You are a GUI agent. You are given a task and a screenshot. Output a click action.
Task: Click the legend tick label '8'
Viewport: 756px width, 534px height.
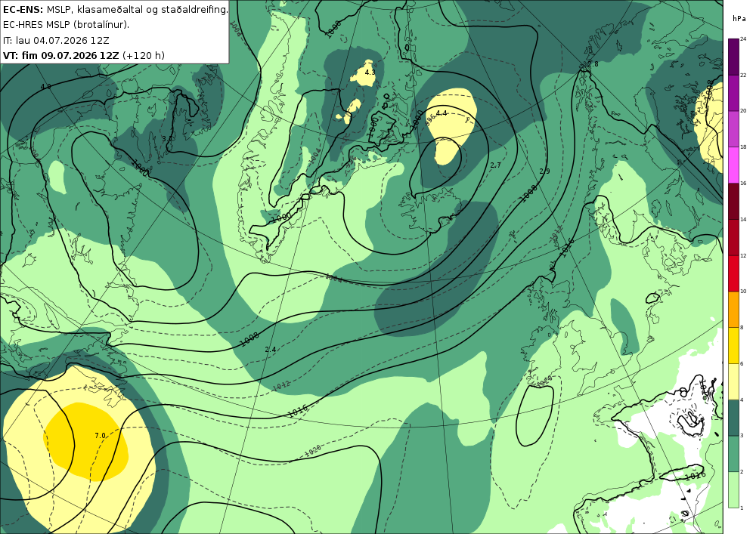tap(742, 328)
